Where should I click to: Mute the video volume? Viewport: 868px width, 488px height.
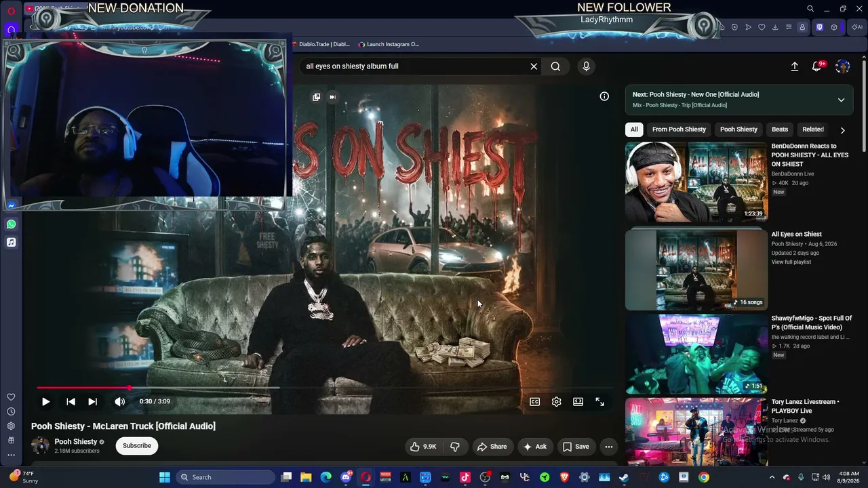(119, 401)
